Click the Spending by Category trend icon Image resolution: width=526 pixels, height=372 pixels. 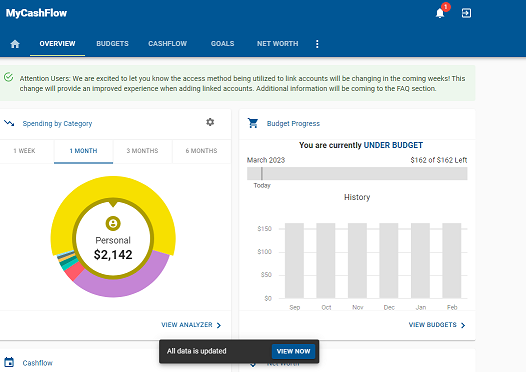9,123
